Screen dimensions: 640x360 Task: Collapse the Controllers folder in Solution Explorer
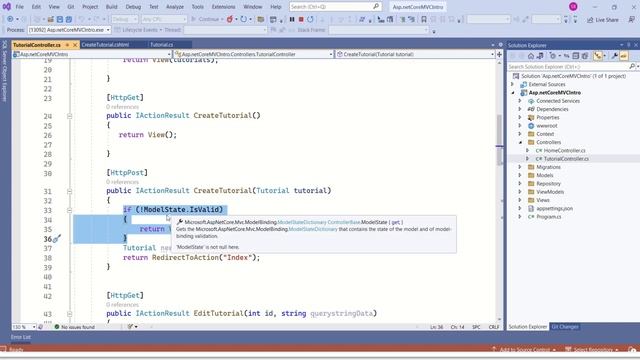point(520,142)
